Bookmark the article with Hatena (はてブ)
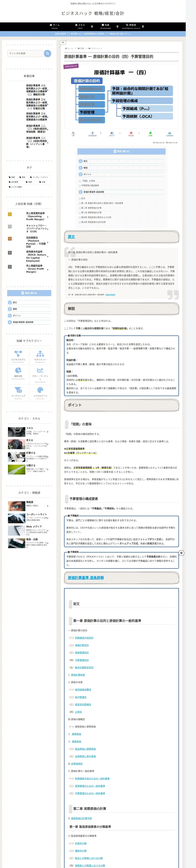 coord(112,134)
